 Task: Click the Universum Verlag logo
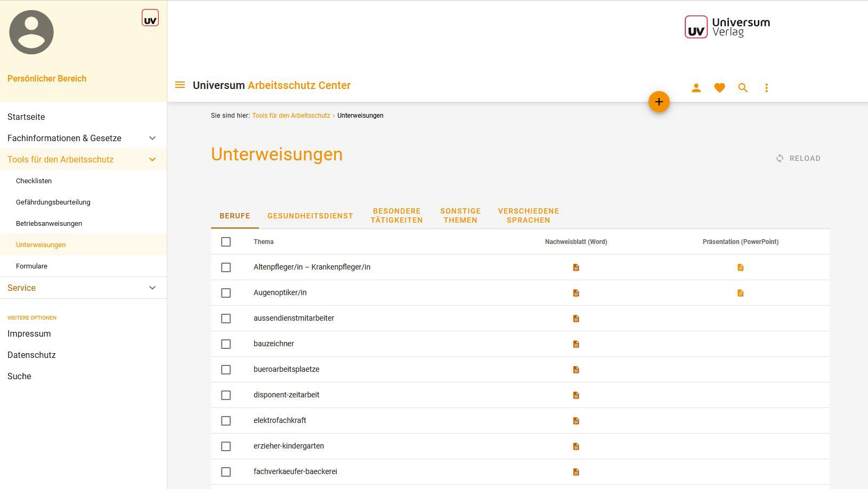pyautogui.click(x=727, y=27)
